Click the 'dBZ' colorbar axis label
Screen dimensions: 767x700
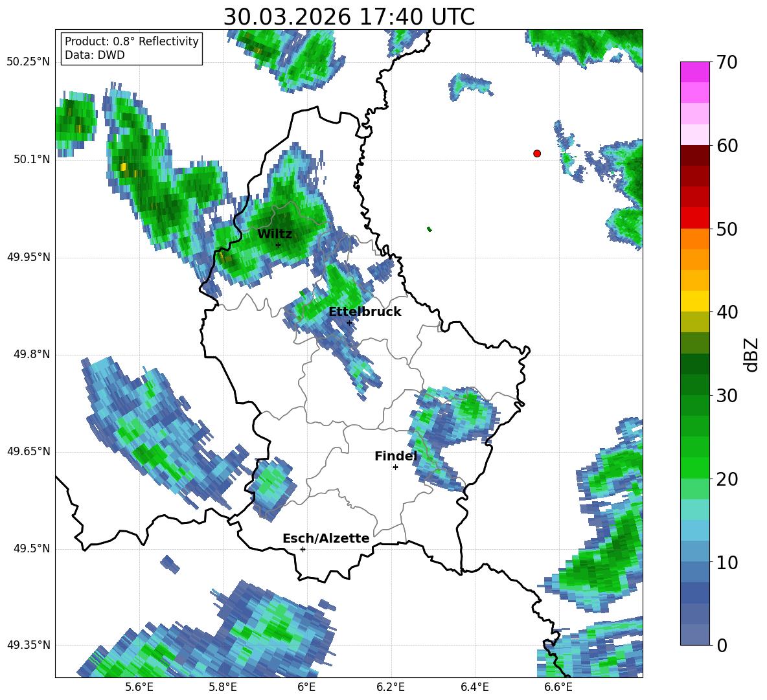[x=752, y=354]
